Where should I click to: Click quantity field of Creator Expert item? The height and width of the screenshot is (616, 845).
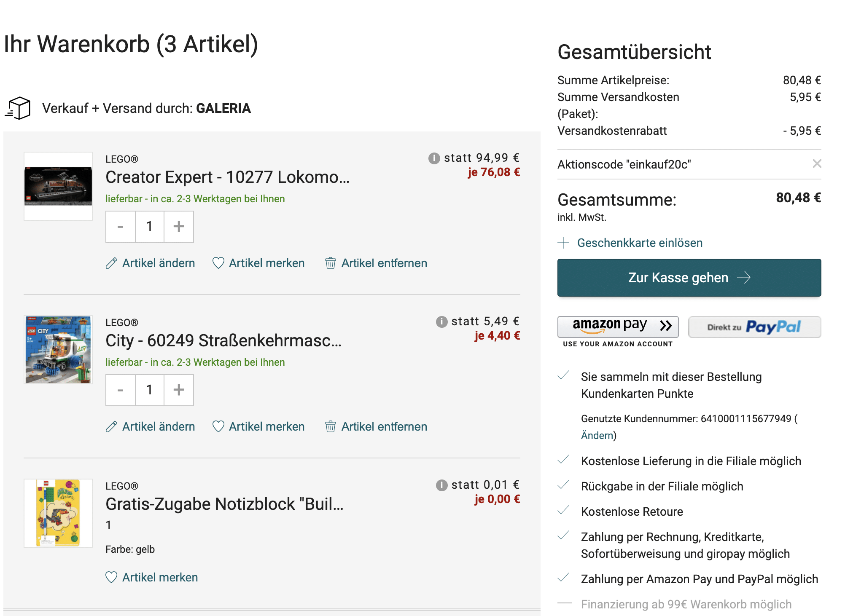149,227
